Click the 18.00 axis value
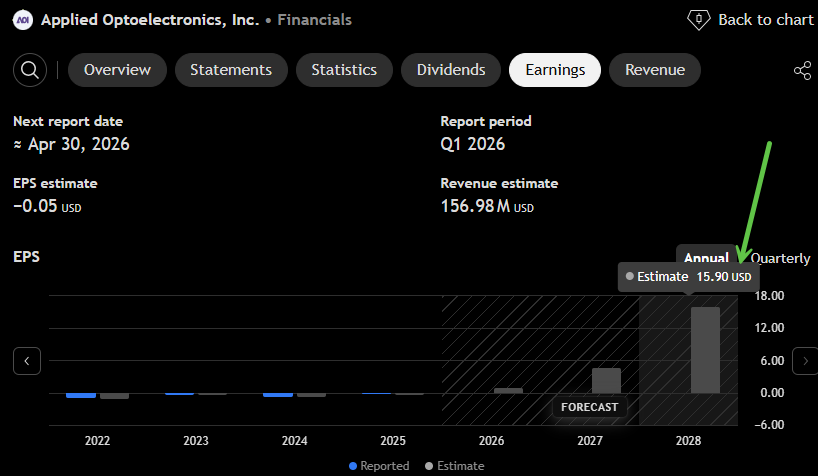This screenshot has height=476, width=818. [769, 296]
